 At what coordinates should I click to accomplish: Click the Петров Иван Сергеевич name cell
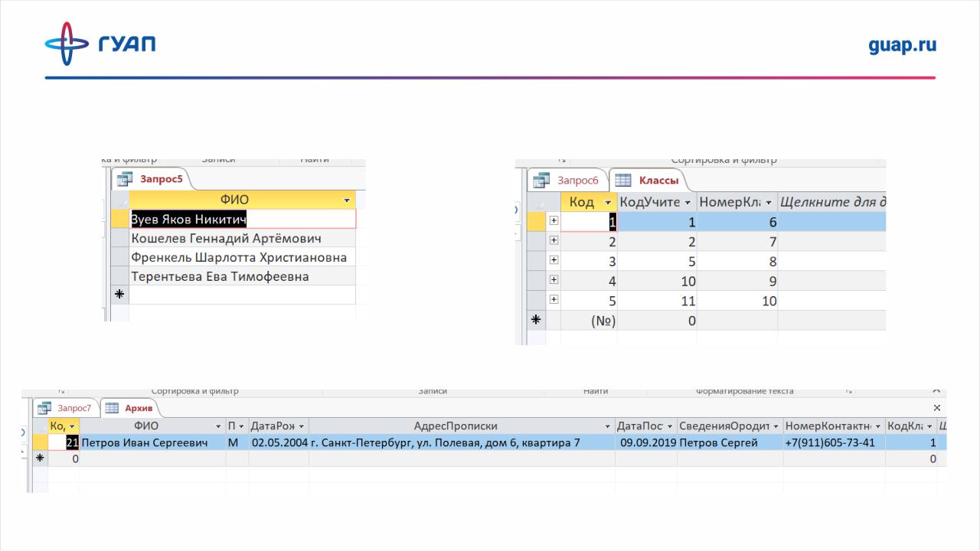145,442
